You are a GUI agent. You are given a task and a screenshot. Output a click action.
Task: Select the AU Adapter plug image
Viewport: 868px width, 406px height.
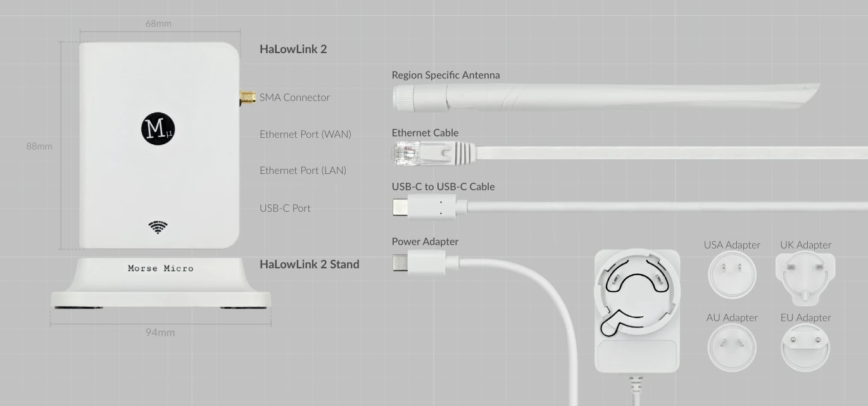732,347
